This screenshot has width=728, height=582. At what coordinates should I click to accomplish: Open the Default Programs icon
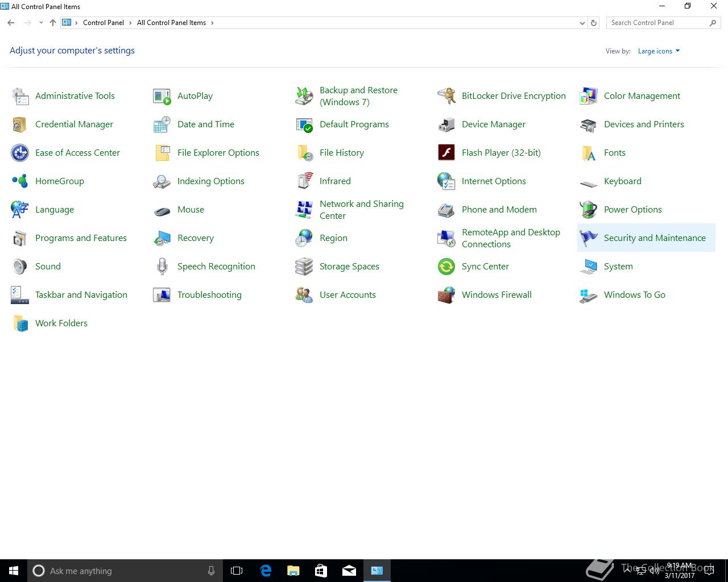(304, 124)
